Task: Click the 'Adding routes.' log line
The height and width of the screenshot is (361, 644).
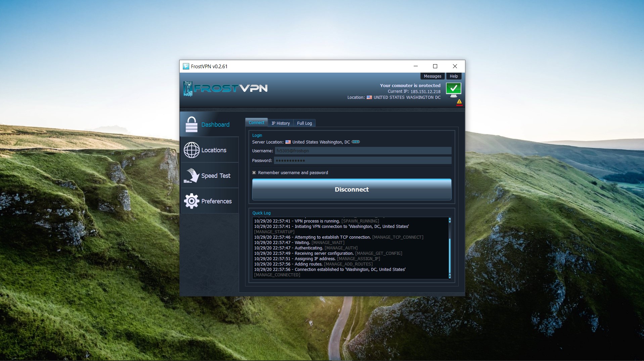Action: pos(313,264)
